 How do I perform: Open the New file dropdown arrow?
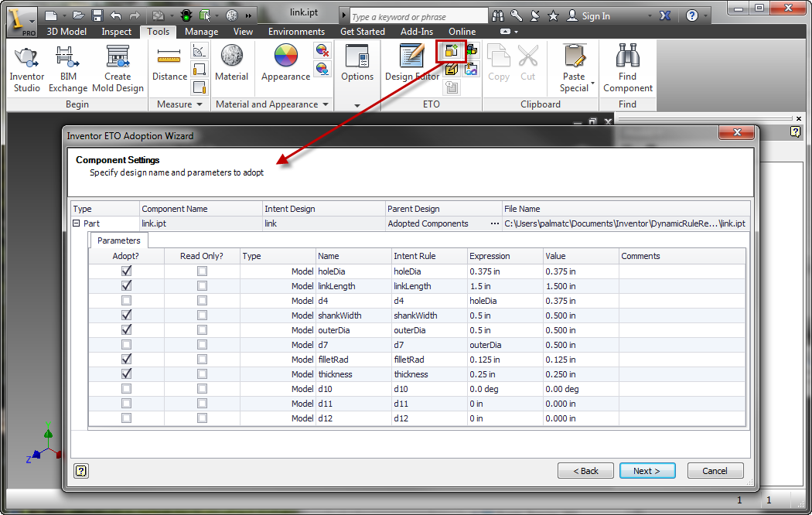(64, 16)
